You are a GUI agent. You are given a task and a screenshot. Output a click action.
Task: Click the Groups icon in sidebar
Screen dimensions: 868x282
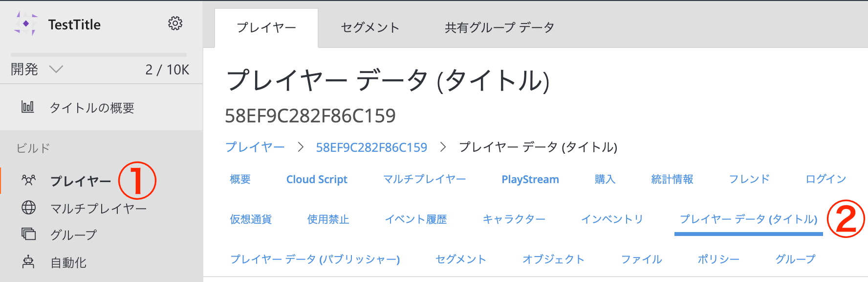(x=29, y=234)
